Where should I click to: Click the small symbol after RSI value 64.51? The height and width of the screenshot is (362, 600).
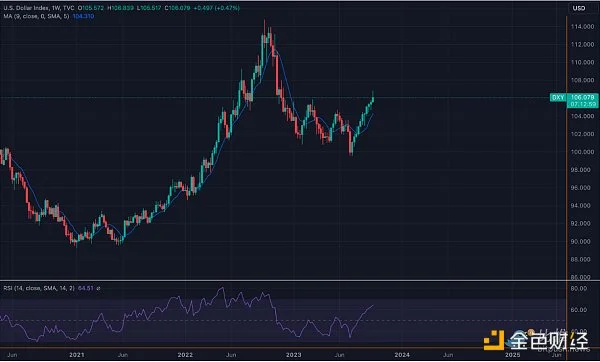pos(98,288)
